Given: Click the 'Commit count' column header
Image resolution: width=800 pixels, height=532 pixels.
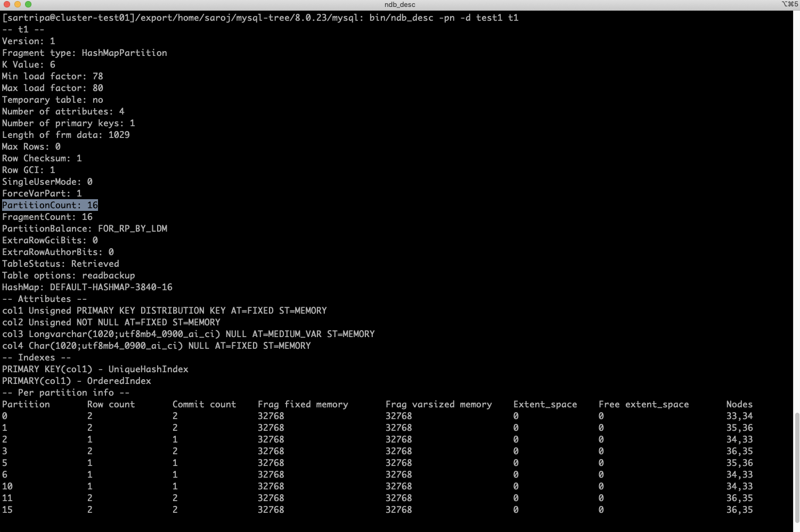Looking at the screenshot, I should pyautogui.click(x=205, y=404).
